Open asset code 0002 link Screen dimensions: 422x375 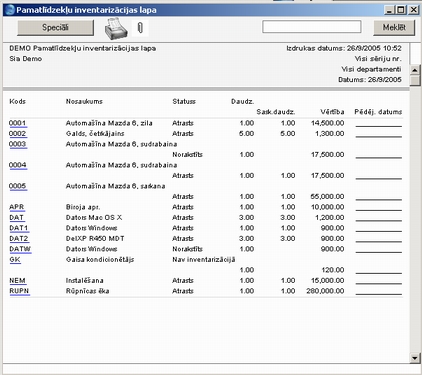tap(18, 134)
